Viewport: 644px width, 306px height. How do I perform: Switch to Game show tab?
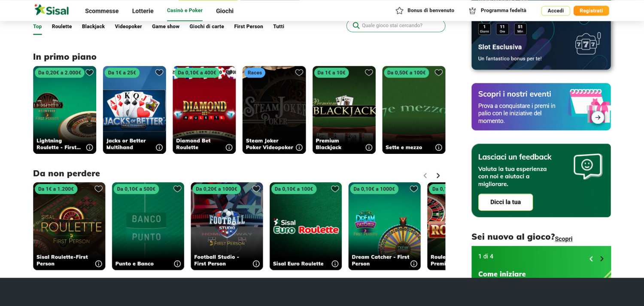click(x=166, y=26)
